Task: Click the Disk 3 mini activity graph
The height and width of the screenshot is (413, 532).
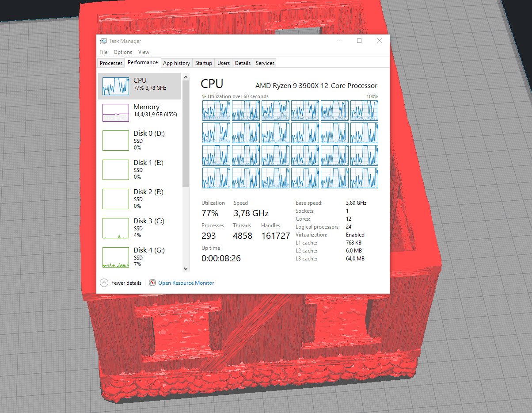Action: click(x=116, y=228)
